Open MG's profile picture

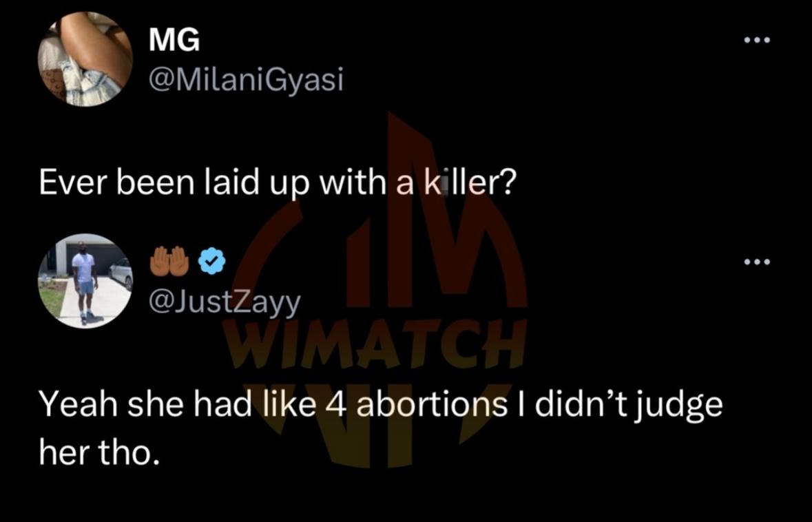pyautogui.click(x=85, y=59)
